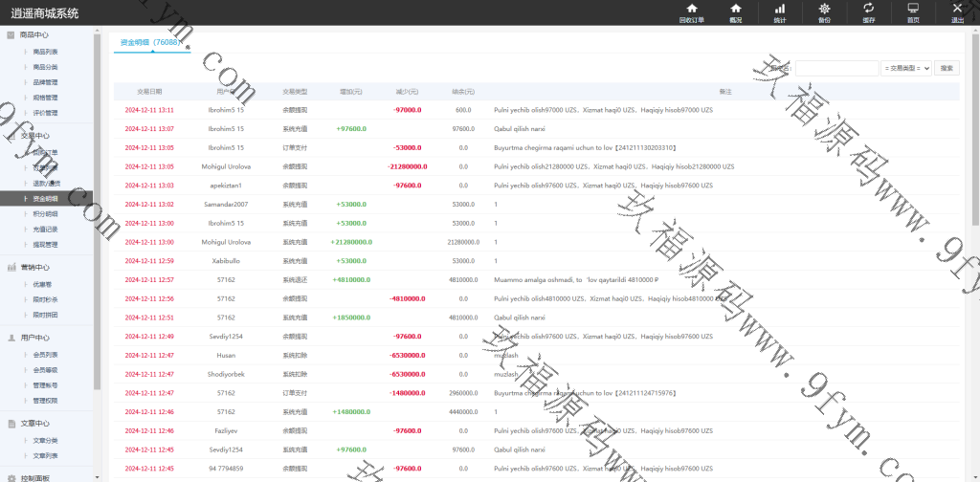Open 提现管理 in the sidebar menu
The width and height of the screenshot is (980, 482).
coord(45,245)
